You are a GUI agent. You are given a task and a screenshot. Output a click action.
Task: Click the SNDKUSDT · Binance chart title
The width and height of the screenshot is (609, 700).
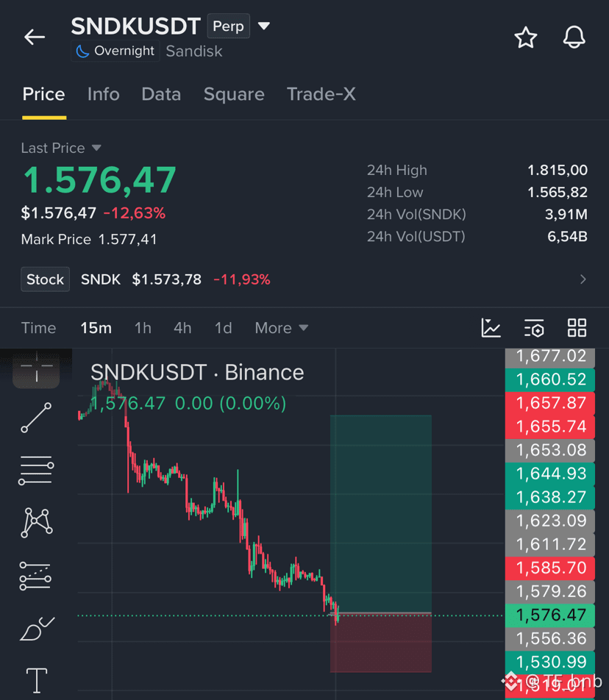(197, 372)
